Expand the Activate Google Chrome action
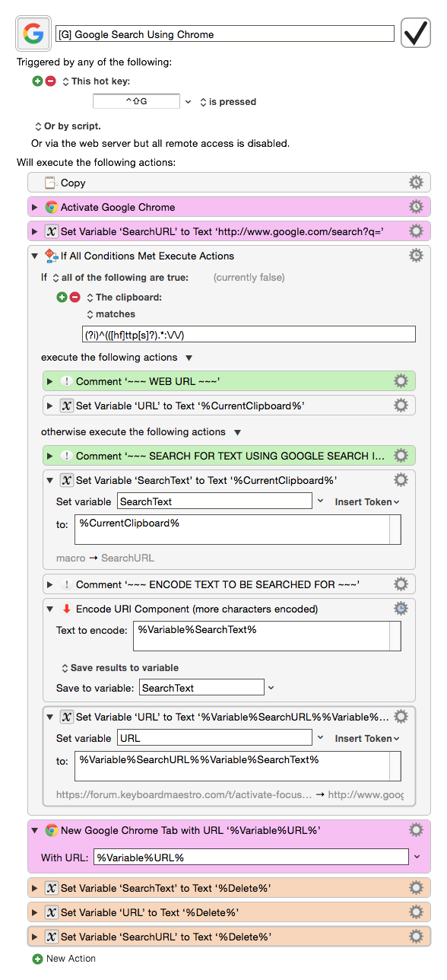Viewport: 447px width, 980px height. point(35,207)
